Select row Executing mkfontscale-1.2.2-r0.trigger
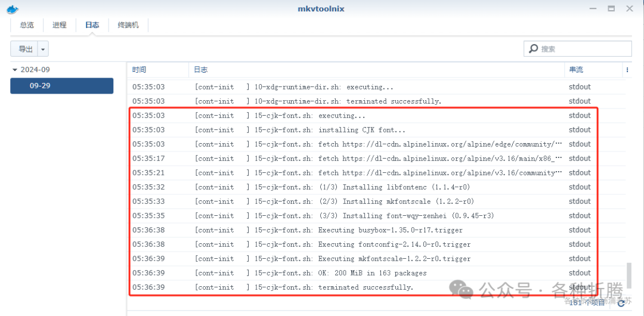Screen dimensions: 644x316 (x=376, y=259)
